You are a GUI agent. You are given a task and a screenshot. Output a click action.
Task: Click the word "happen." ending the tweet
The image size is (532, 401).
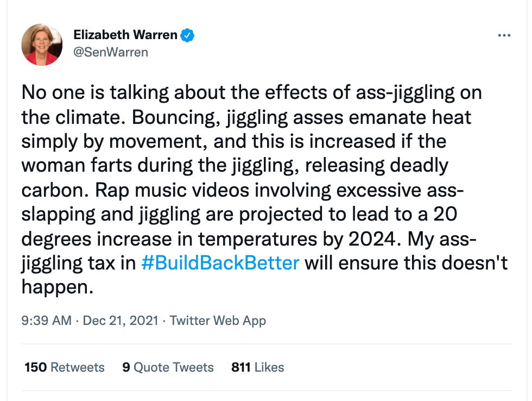point(58,287)
